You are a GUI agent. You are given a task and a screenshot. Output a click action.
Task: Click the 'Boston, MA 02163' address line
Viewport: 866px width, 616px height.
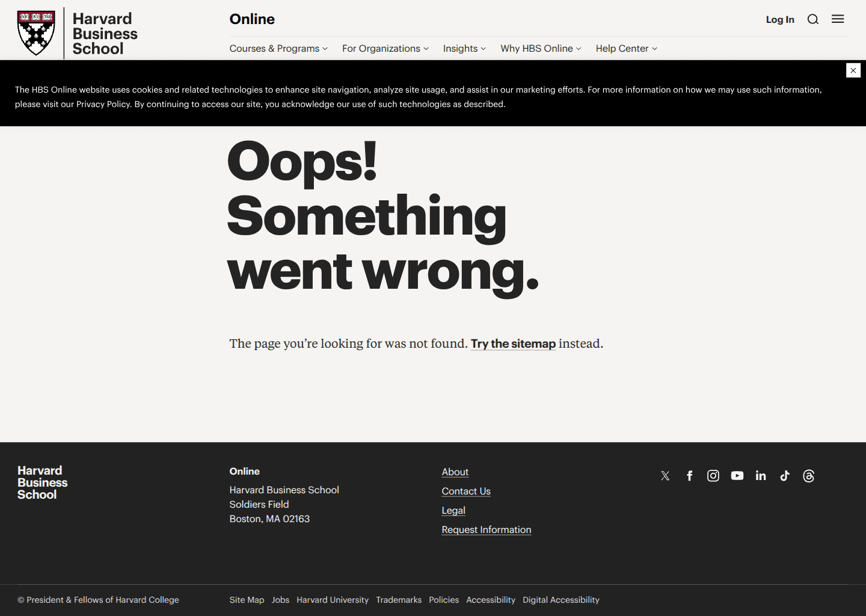[269, 519]
